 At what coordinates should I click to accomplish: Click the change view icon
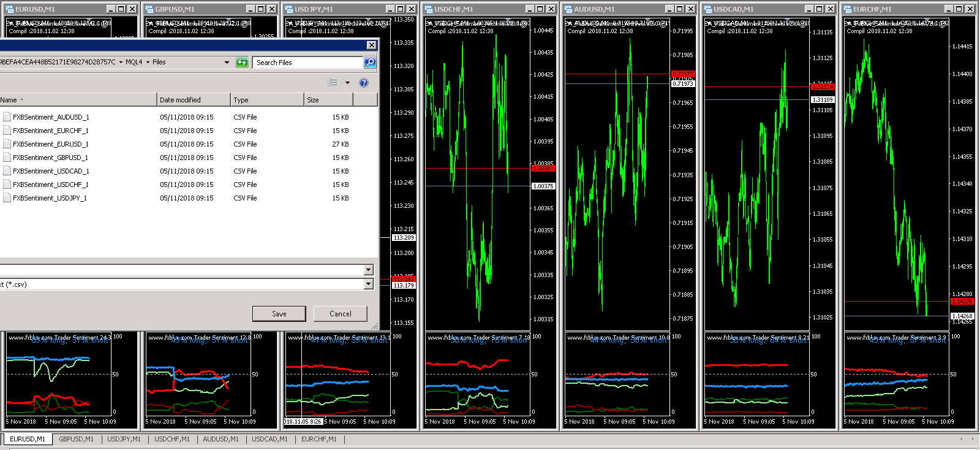click(333, 83)
